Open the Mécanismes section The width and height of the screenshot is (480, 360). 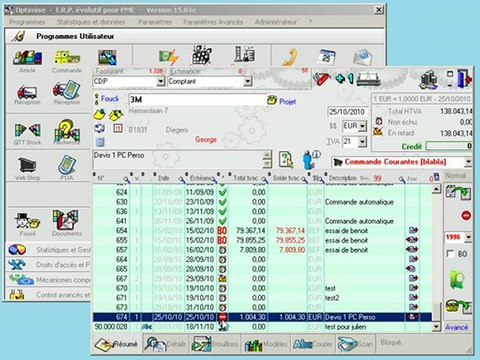(x=49, y=279)
